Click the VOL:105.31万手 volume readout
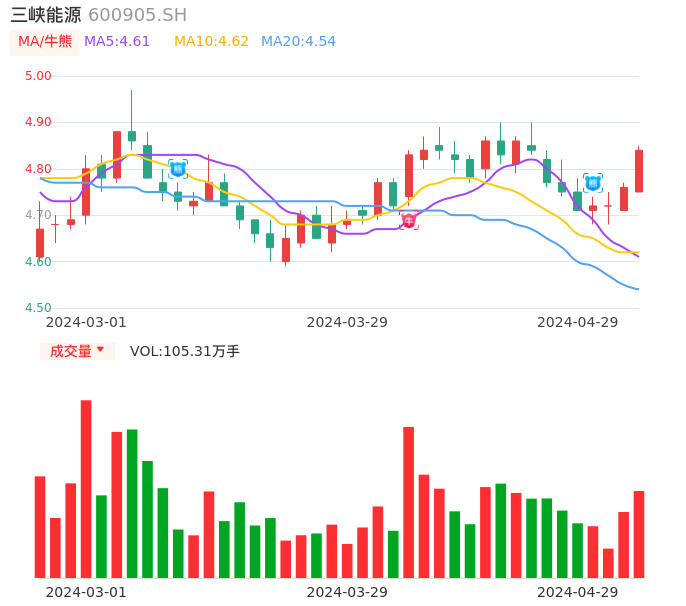The image size is (686, 606). (x=185, y=351)
